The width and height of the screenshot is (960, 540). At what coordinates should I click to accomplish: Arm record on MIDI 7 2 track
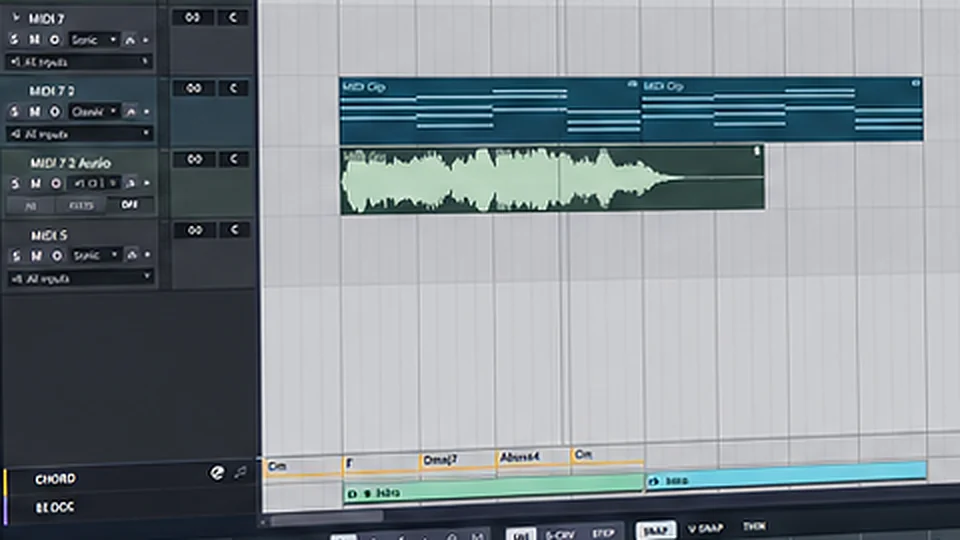[54, 111]
